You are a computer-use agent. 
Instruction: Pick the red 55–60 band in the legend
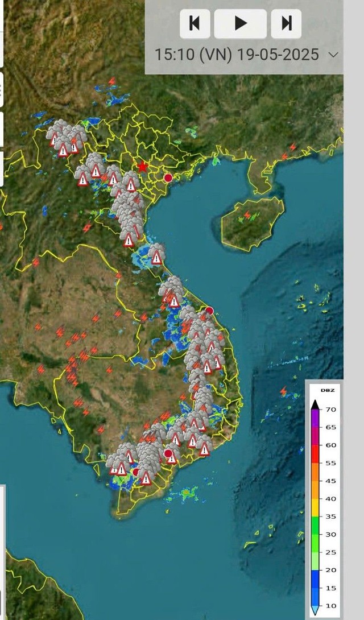(x=315, y=454)
